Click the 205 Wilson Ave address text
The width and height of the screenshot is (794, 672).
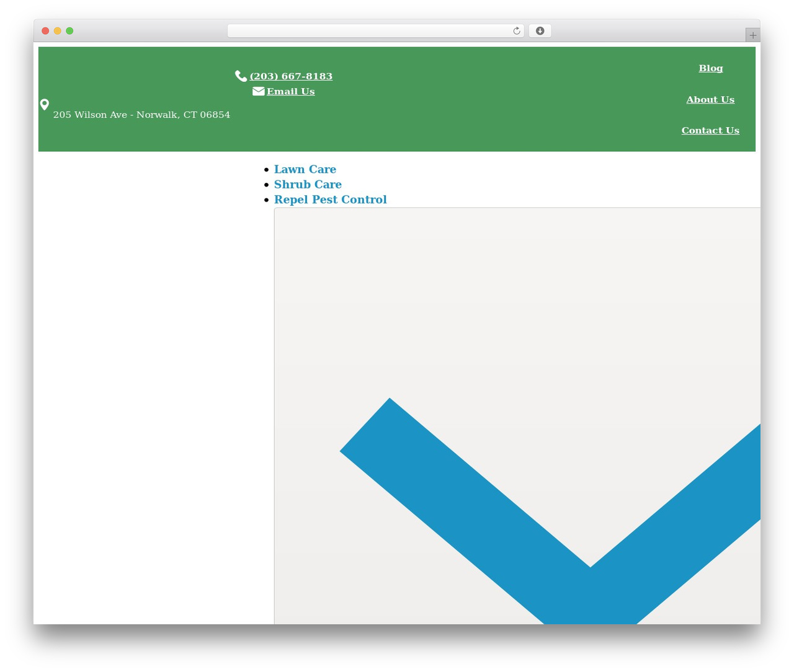141,115
